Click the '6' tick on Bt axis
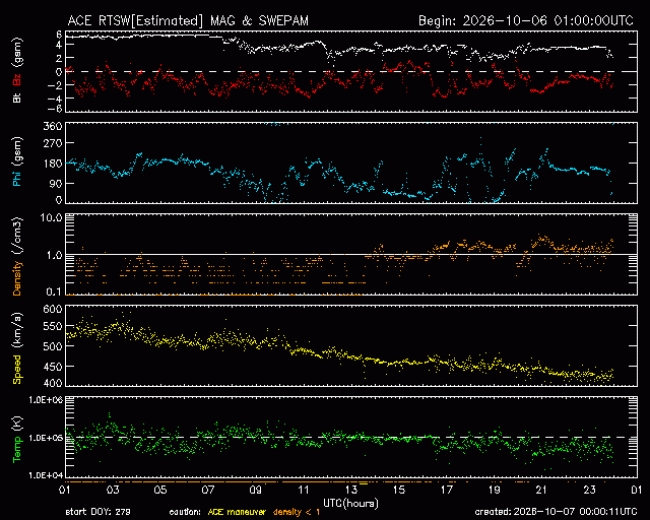 coord(59,34)
